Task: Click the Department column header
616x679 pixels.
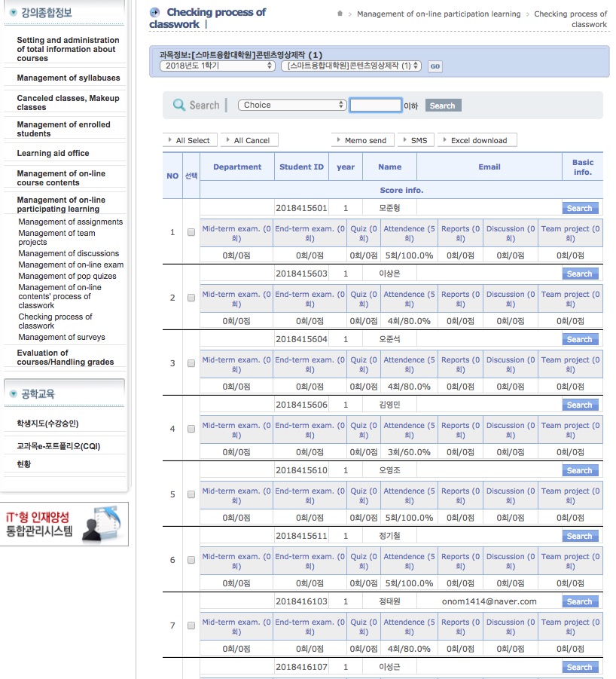Action: coord(237,167)
